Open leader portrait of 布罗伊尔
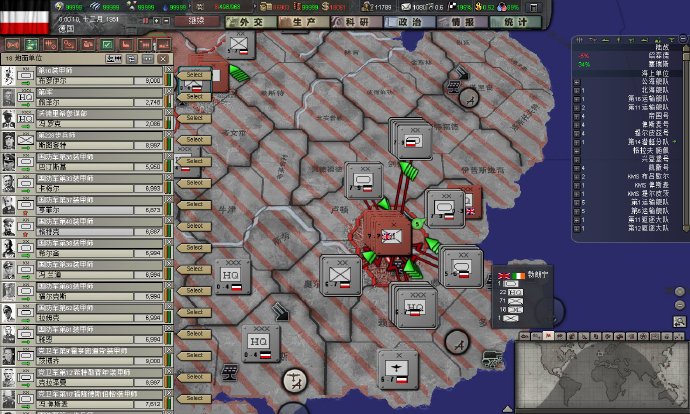Viewport: 690px width, 414px height. 8,76
